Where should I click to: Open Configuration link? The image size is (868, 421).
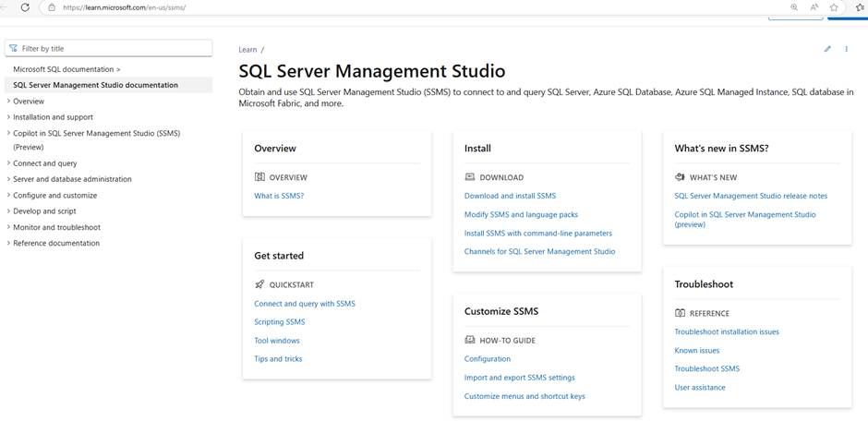pos(488,358)
